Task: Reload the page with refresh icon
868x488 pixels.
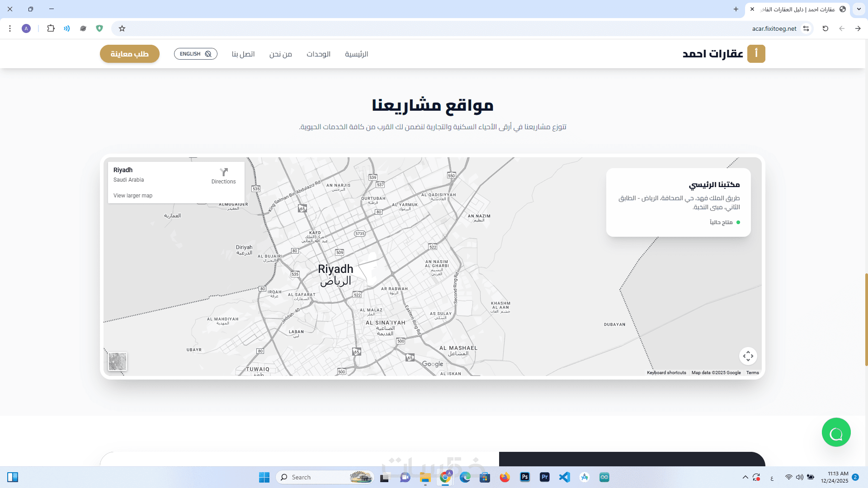Action: coord(825,28)
